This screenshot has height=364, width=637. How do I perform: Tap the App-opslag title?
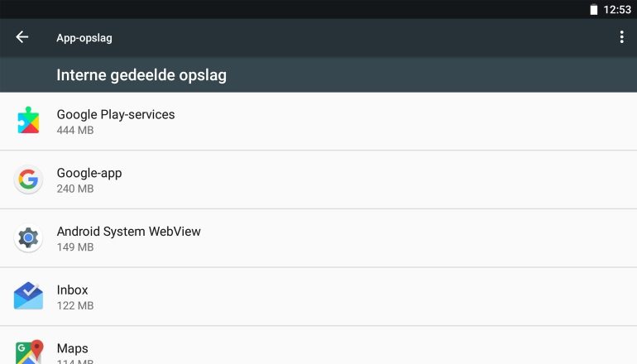point(84,38)
